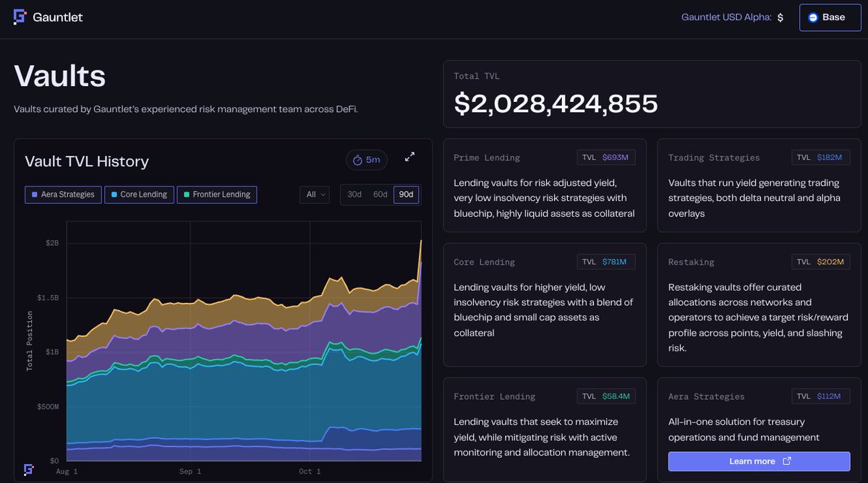Open the Frontier Lending card

coord(545,429)
